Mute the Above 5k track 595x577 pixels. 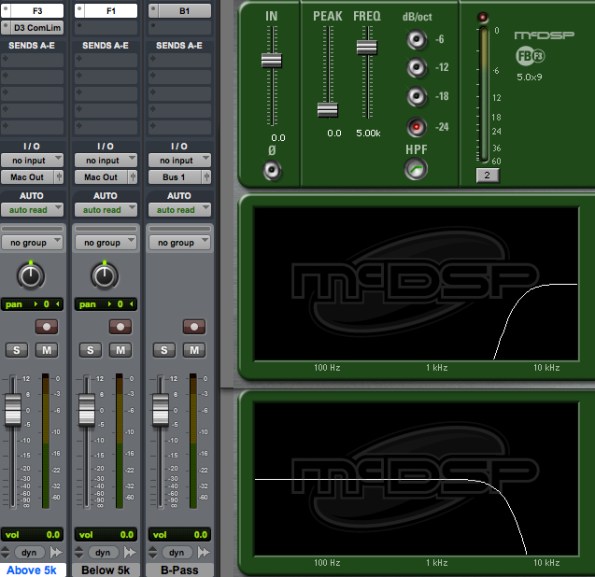[47, 350]
